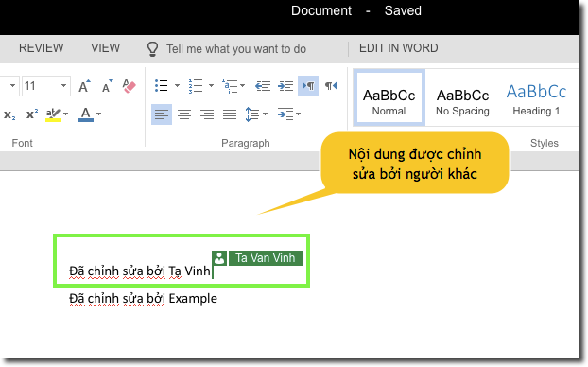588x367 pixels.
Task: Open the line spacing dropdown arrow
Action: point(265,114)
